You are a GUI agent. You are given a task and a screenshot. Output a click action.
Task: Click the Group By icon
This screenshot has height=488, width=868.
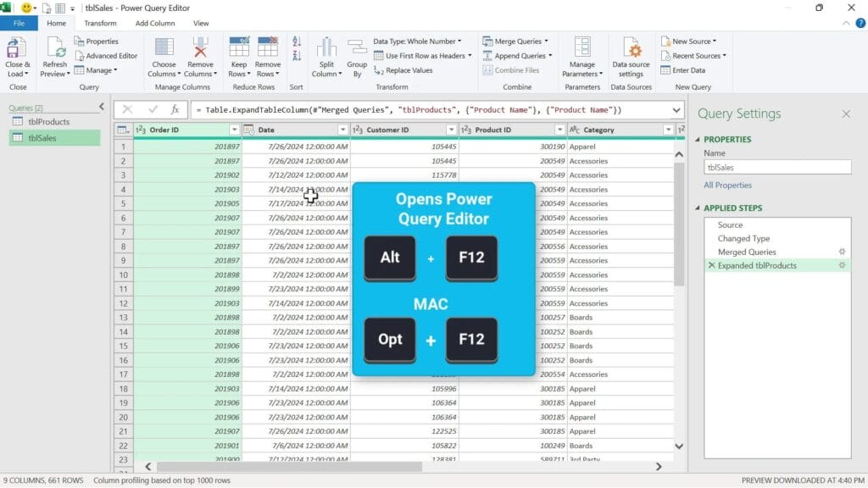(357, 49)
